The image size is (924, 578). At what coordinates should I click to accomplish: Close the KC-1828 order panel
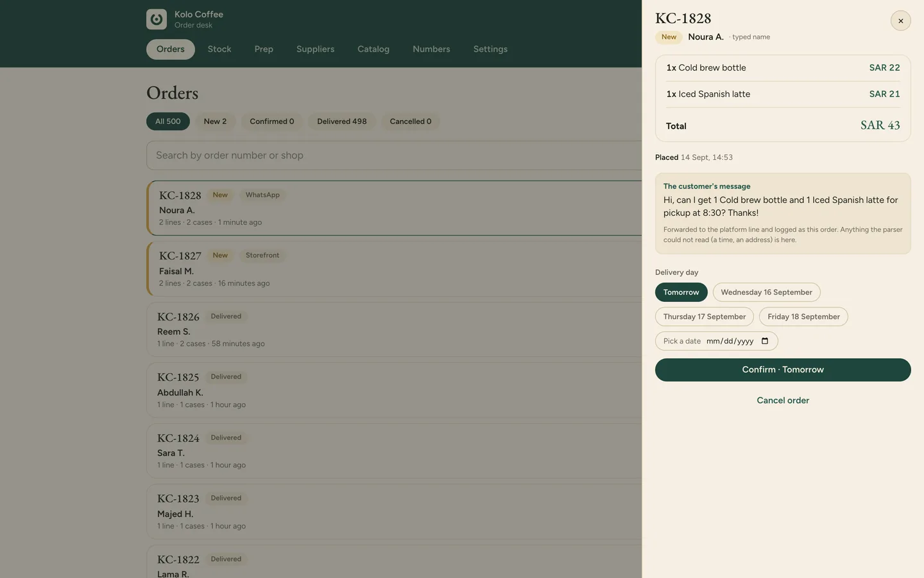click(900, 21)
